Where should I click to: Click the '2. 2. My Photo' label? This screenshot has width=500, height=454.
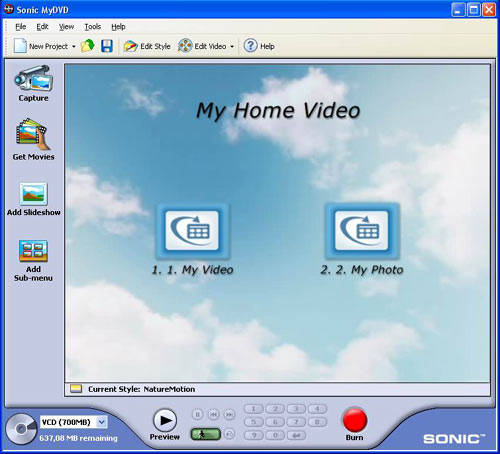point(362,270)
